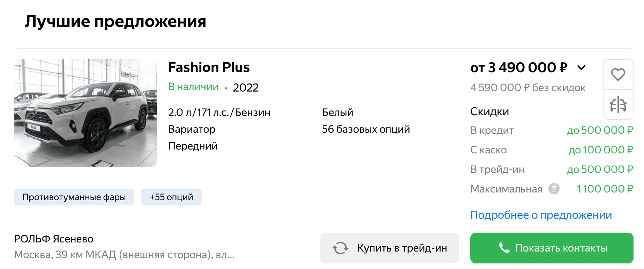Click the phone icon on green button

coord(504,248)
